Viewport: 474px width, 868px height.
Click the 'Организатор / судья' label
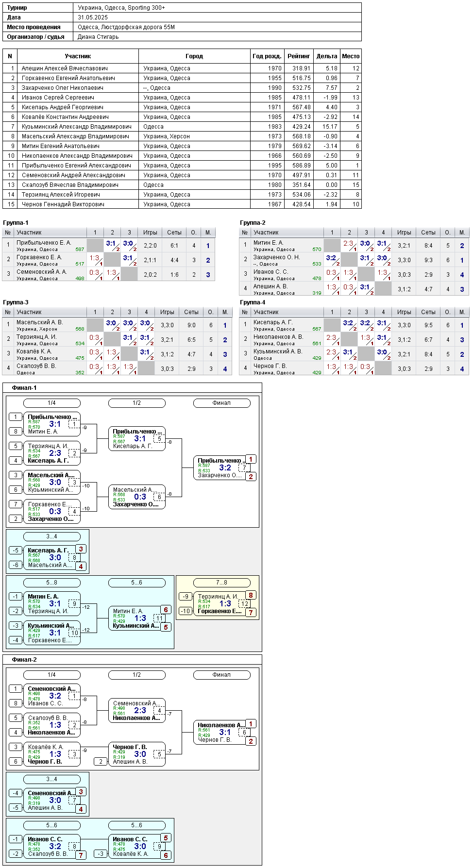(36, 37)
